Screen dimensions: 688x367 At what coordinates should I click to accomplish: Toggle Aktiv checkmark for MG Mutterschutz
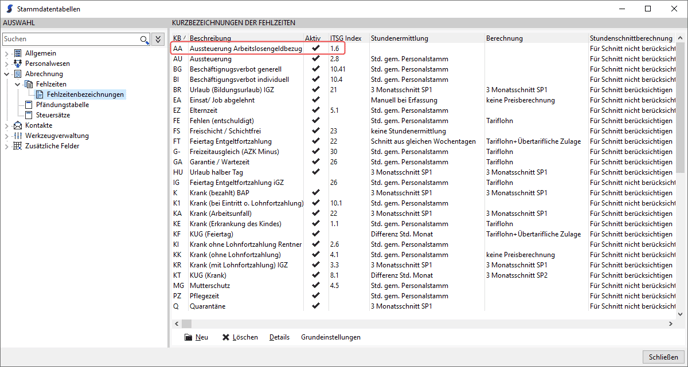coord(315,285)
